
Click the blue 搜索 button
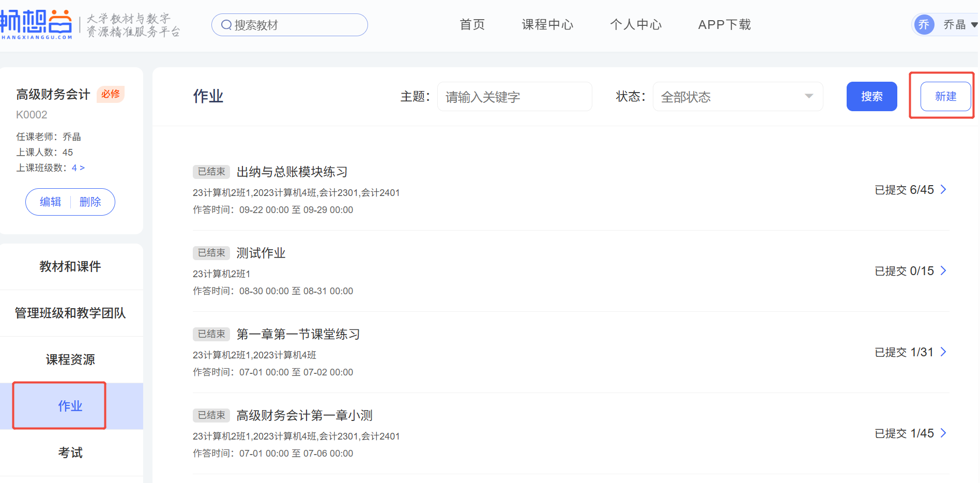pos(871,97)
